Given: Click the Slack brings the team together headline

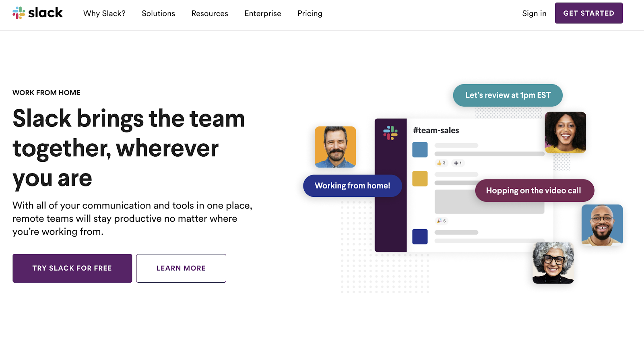Looking at the screenshot, I should pos(129,148).
